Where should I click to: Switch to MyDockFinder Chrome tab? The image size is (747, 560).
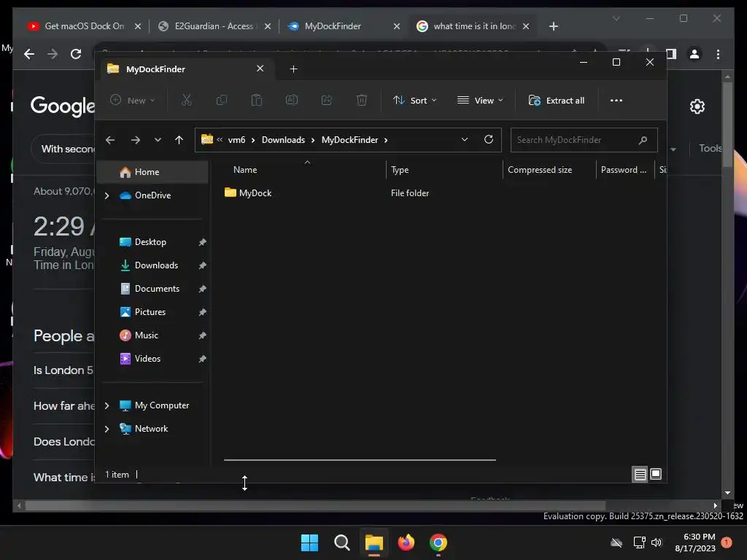[343, 26]
